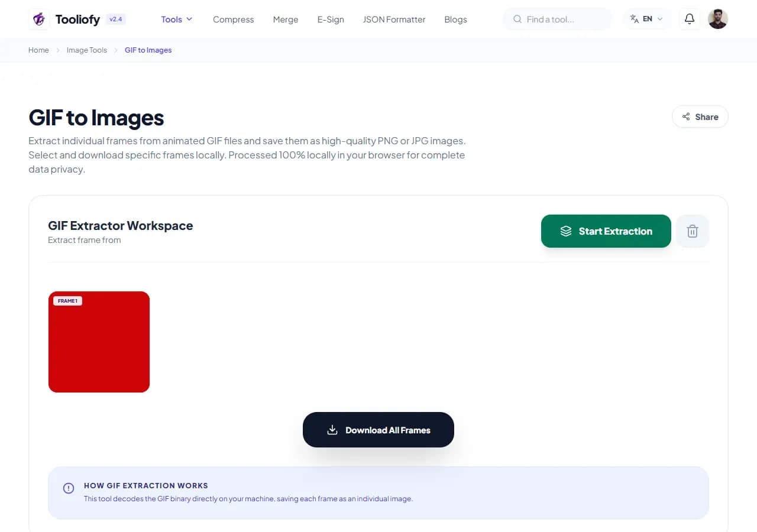Open the JSON Formatter menu item

(x=394, y=20)
